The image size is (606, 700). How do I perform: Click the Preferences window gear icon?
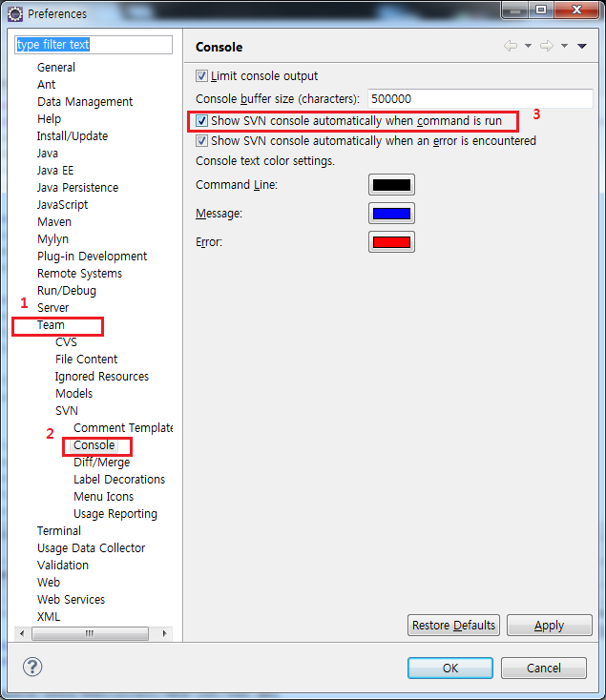(x=14, y=14)
